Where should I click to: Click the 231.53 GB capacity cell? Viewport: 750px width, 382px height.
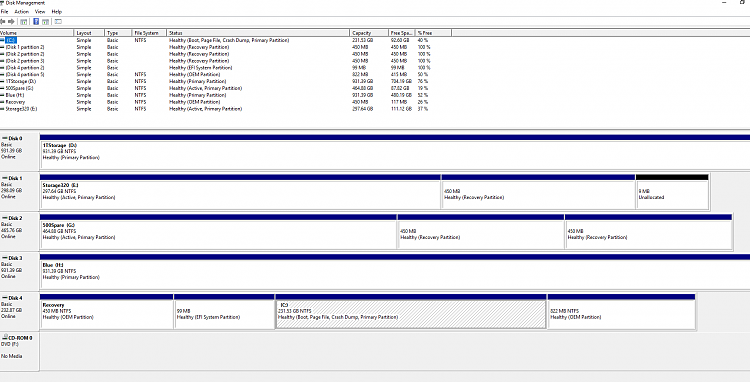click(363, 41)
